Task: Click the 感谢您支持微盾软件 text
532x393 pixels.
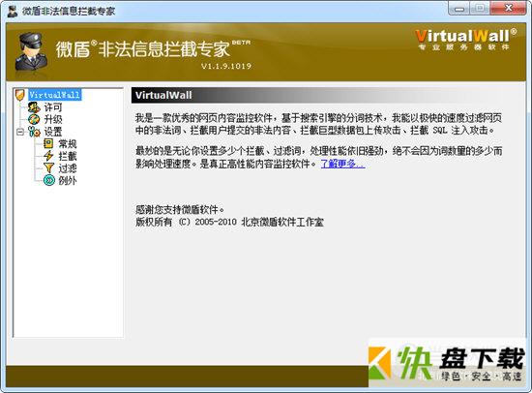Action: point(180,210)
